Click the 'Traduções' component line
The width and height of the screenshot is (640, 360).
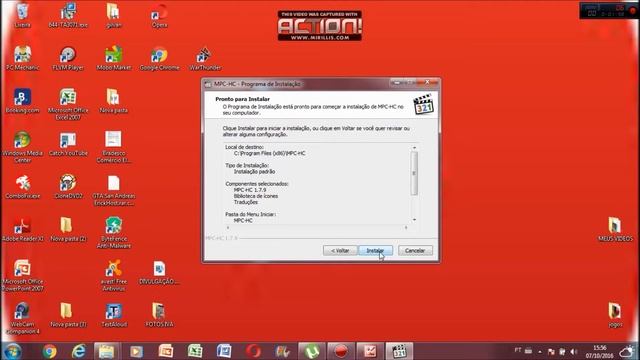tap(246, 202)
